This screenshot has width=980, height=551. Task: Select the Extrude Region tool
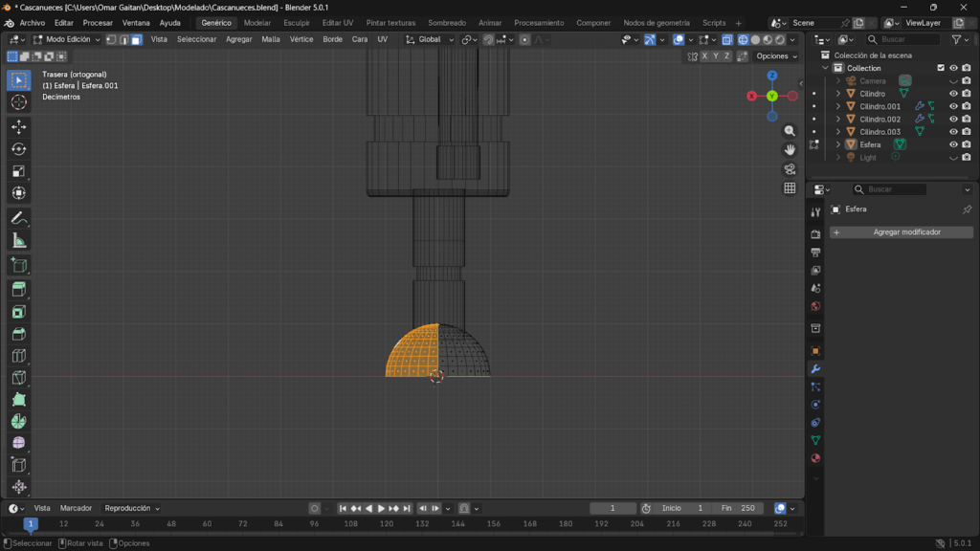(x=19, y=289)
